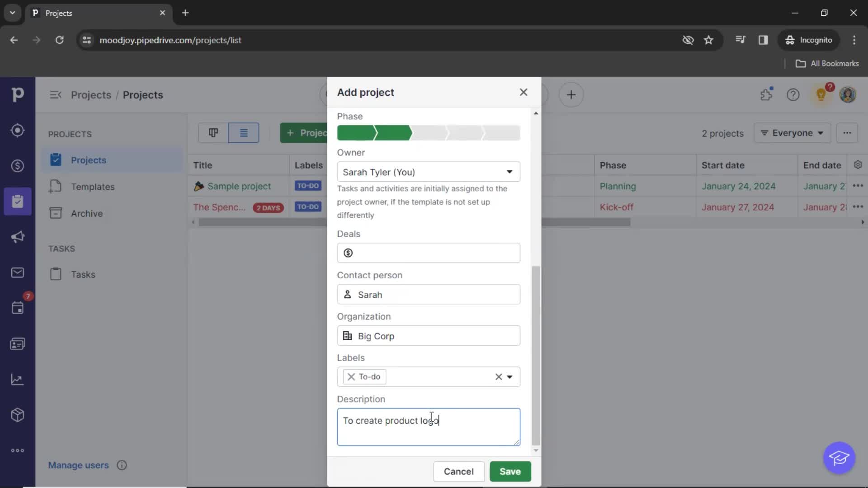Expand the list view toggle button
The width and height of the screenshot is (868, 488).
pyautogui.click(x=243, y=133)
